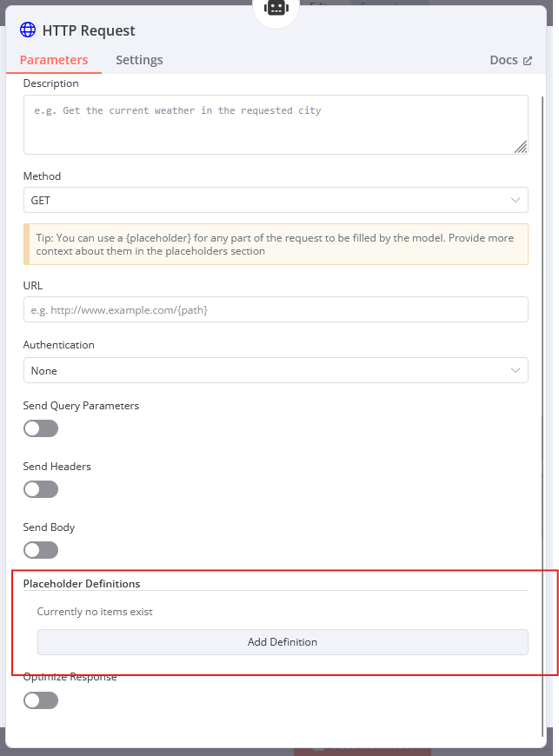Viewport: 559px width, 756px height.
Task: Click the Authentication dropdown chevron arrow
Action: [x=516, y=370]
